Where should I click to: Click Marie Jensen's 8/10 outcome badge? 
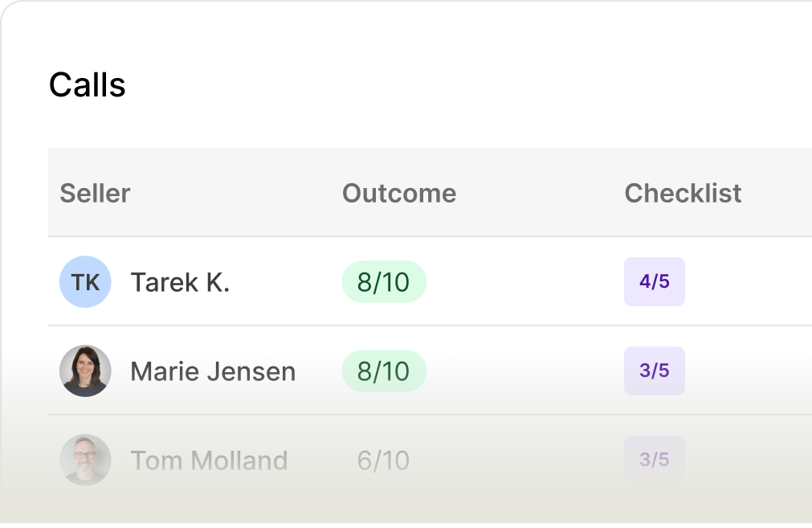(x=384, y=371)
